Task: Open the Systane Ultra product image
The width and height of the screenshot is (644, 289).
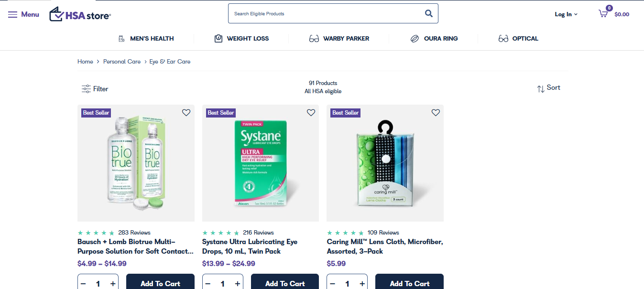Action: point(261,163)
